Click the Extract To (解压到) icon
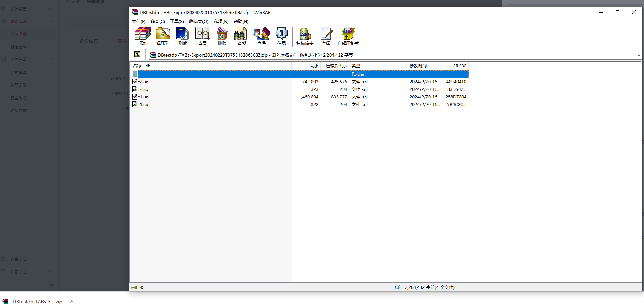The height and width of the screenshot is (308, 644). [x=163, y=36]
